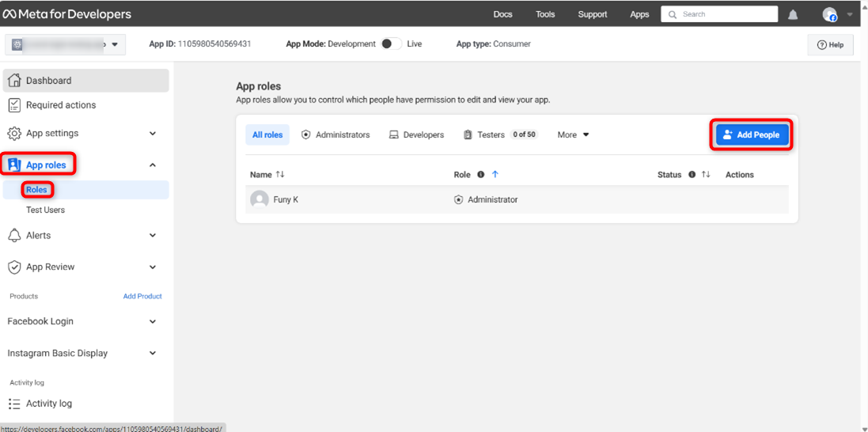Image resolution: width=868 pixels, height=432 pixels.
Task: Go to Dashboard
Action: click(x=85, y=81)
